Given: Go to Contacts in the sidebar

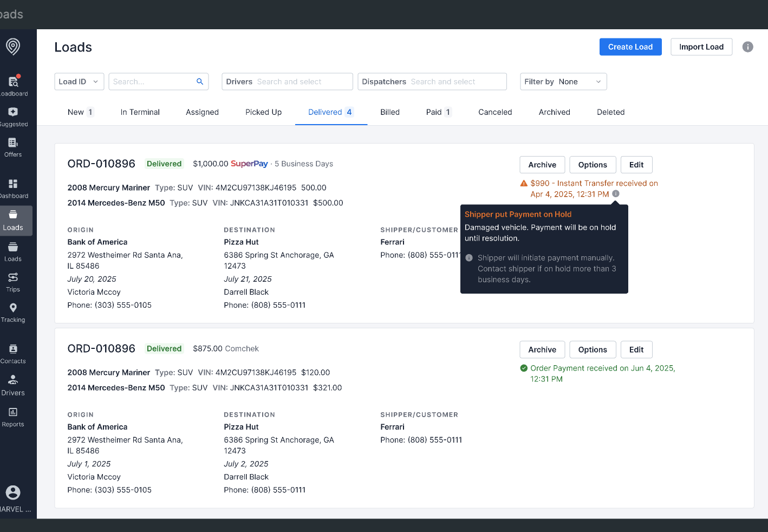Looking at the screenshot, I should [x=13, y=353].
